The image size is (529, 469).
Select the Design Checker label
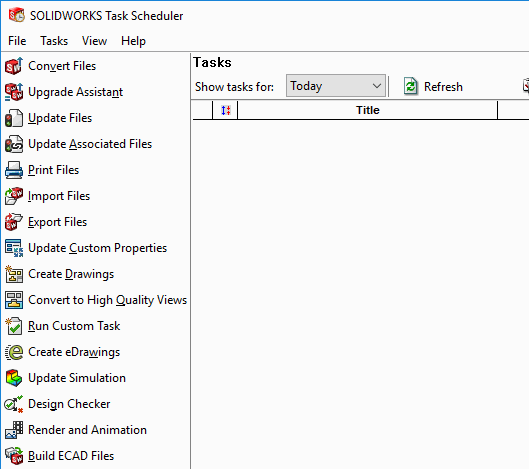point(69,404)
